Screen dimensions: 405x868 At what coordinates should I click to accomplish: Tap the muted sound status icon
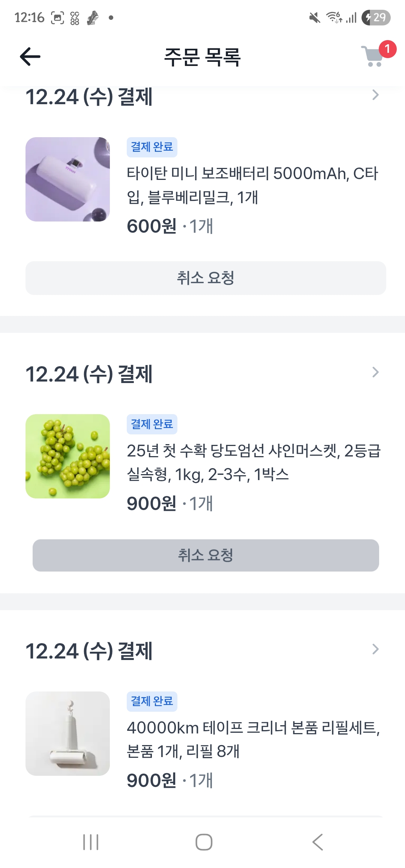coord(315,18)
